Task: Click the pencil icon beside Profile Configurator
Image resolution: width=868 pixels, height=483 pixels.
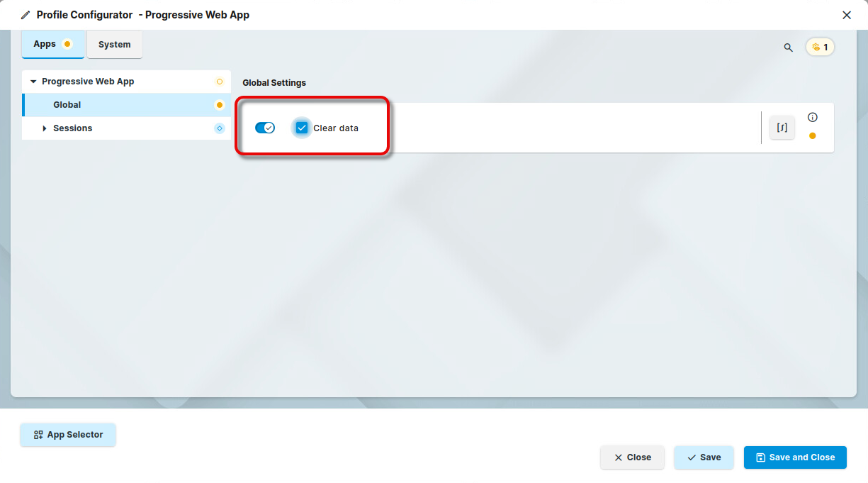Action: coord(26,15)
